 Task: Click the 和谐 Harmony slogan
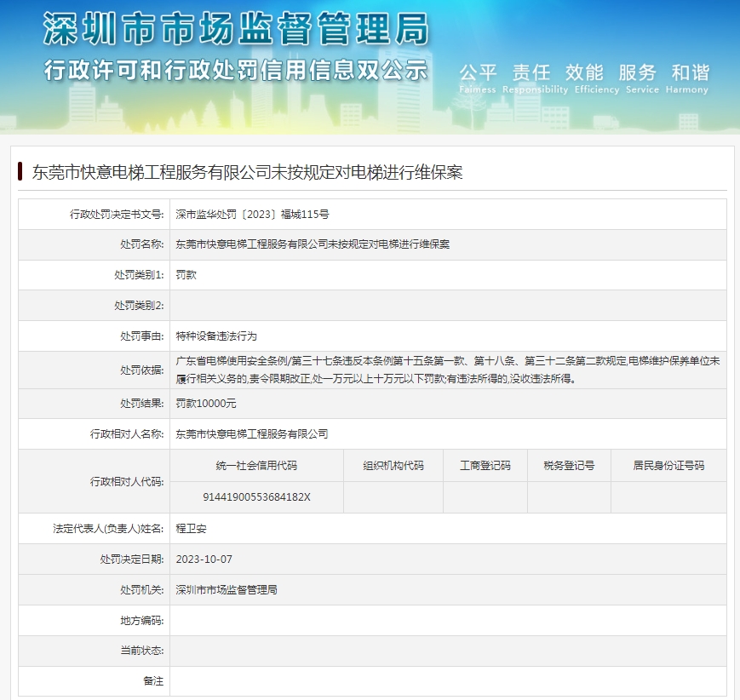click(687, 79)
